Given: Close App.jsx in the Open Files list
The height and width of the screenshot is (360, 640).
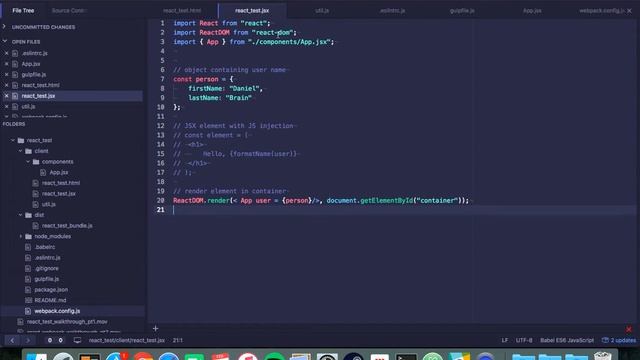Looking at the screenshot, I should (x=7, y=64).
